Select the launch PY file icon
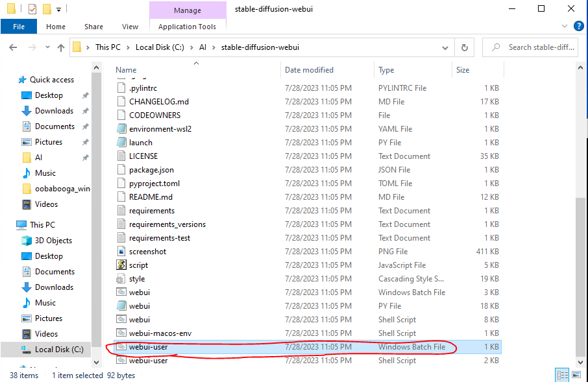The image size is (588, 382). pyautogui.click(x=121, y=143)
